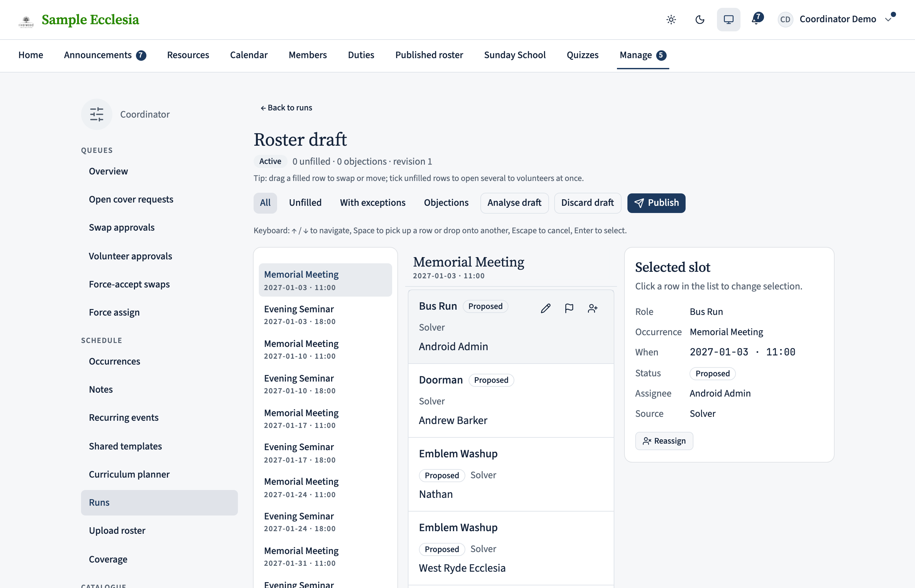
Task: Select Memorial Meeting 2027-01-10 occurrence
Action: click(325, 349)
